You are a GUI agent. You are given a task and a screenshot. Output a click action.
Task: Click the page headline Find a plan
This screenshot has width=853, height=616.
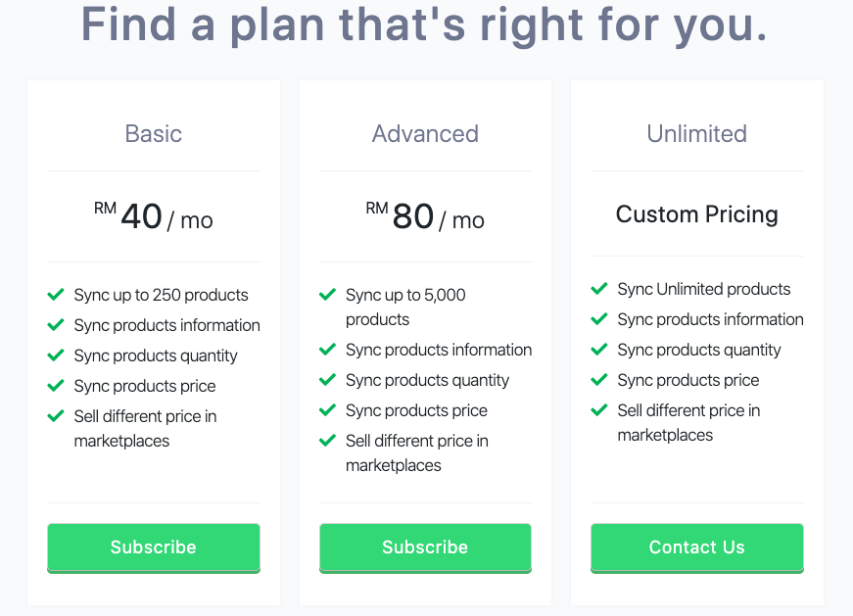pyautogui.click(x=424, y=25)
